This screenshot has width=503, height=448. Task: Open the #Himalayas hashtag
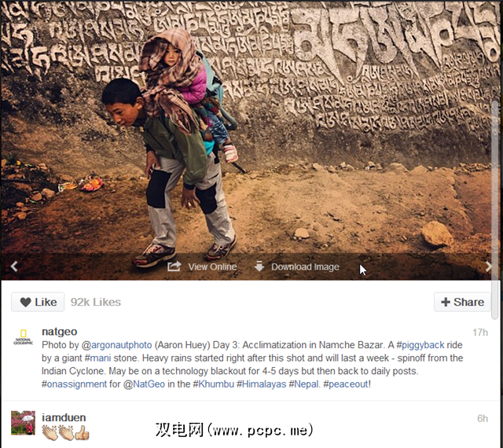click(262, 384)
